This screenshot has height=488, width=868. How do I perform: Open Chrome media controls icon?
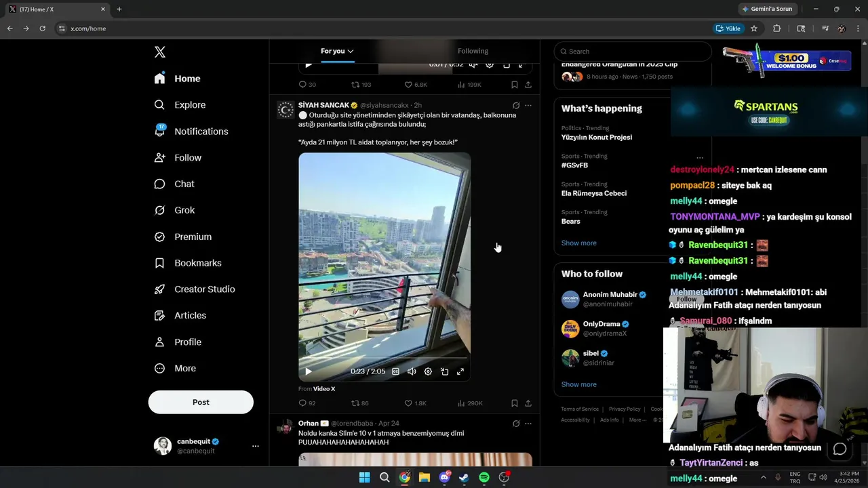(825, 28)
